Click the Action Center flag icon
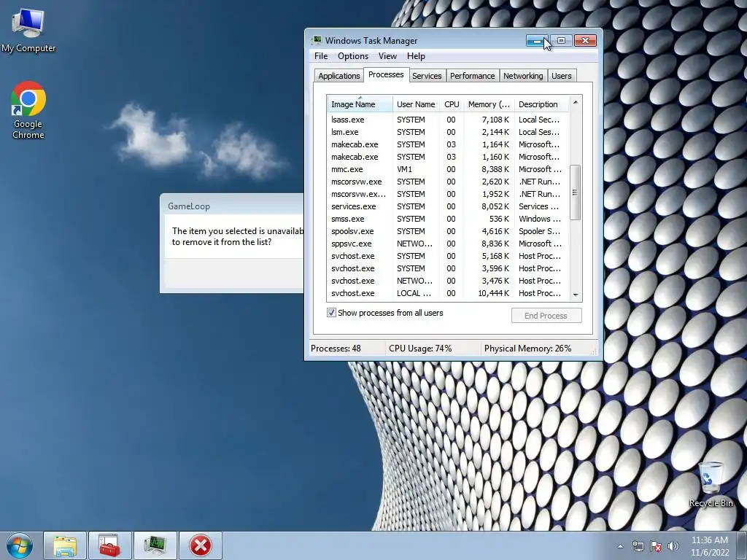Image resolution: width=747 pixels, height=560 pixels. tap(656, 546)
